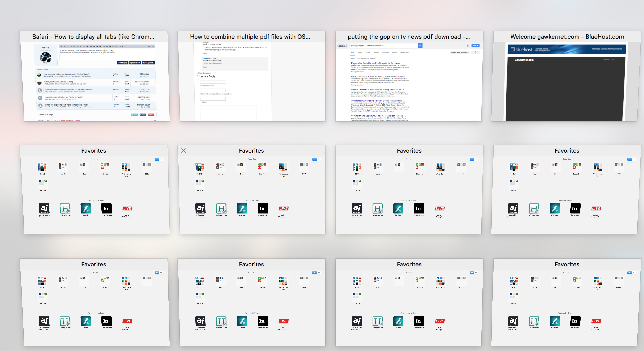The image size is (644, 351).
Task: Click the Tweet share button under Share This Page
Action: 134,115
